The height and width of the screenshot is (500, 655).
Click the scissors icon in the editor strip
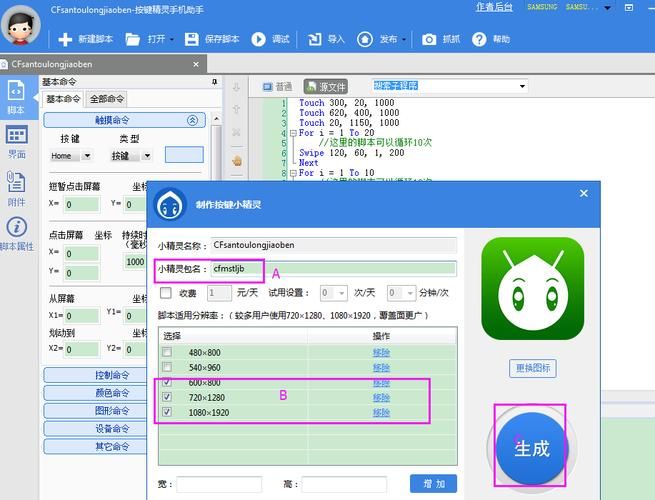click(236, 132)
